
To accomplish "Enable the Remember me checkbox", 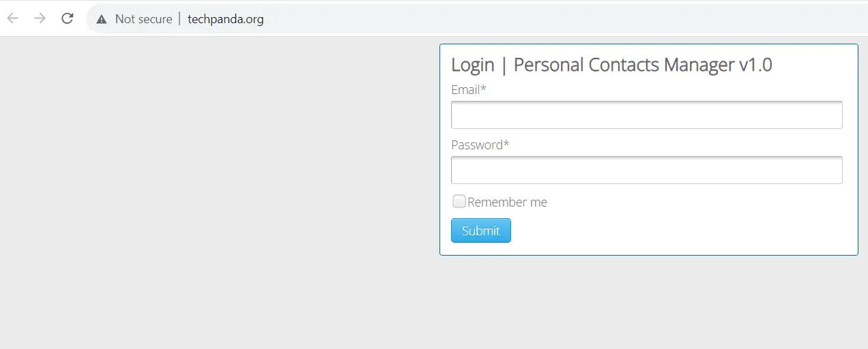I will coord(459,201).
